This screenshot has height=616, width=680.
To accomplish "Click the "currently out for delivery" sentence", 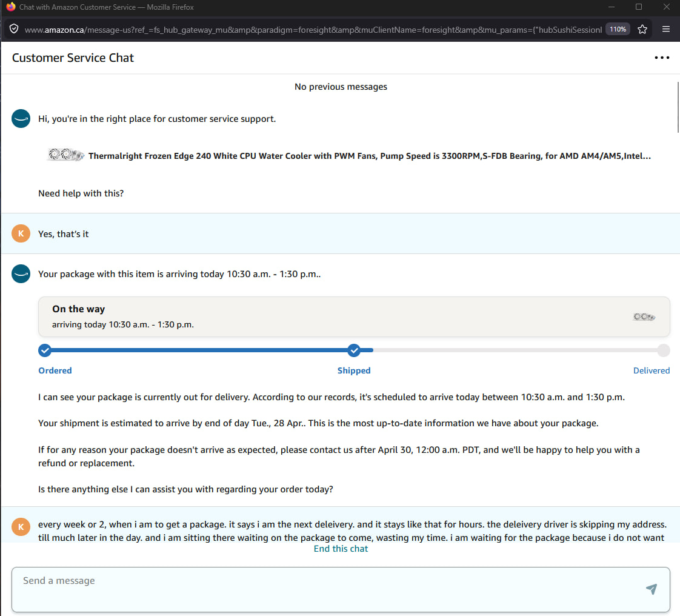I will pos(332,397).
